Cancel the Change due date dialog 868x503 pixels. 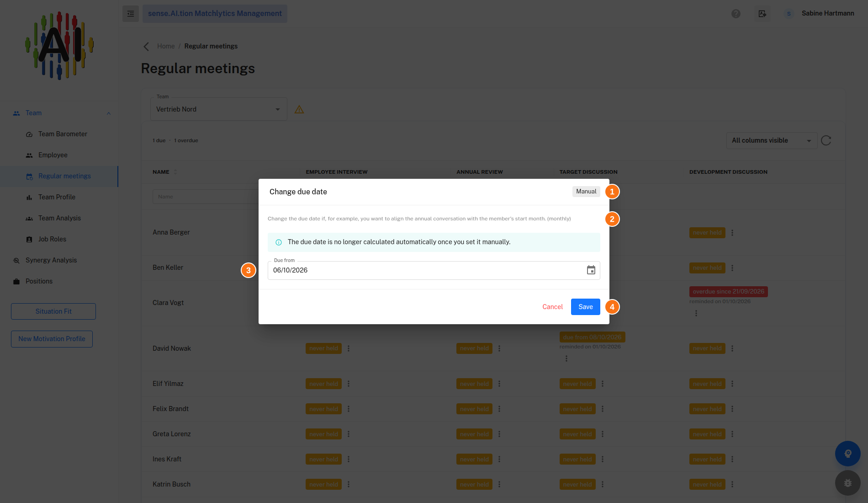coord(552,307)
